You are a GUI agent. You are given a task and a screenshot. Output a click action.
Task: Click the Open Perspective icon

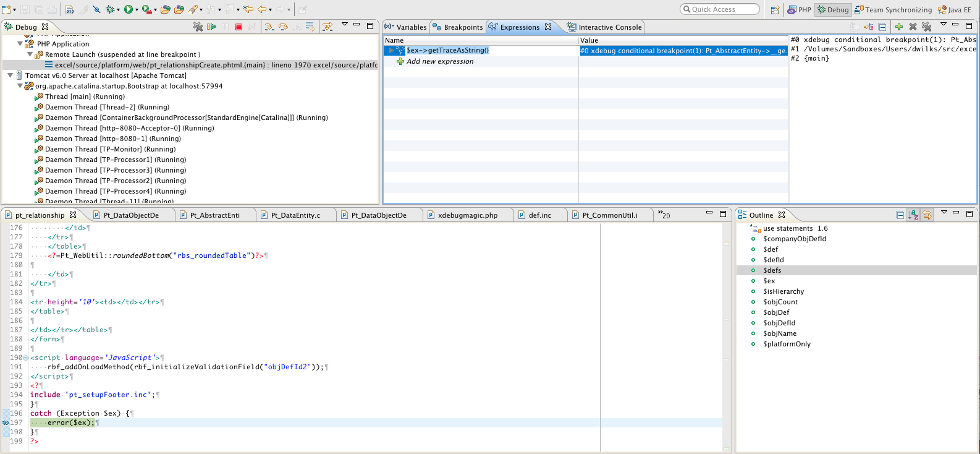click(775, 10)
